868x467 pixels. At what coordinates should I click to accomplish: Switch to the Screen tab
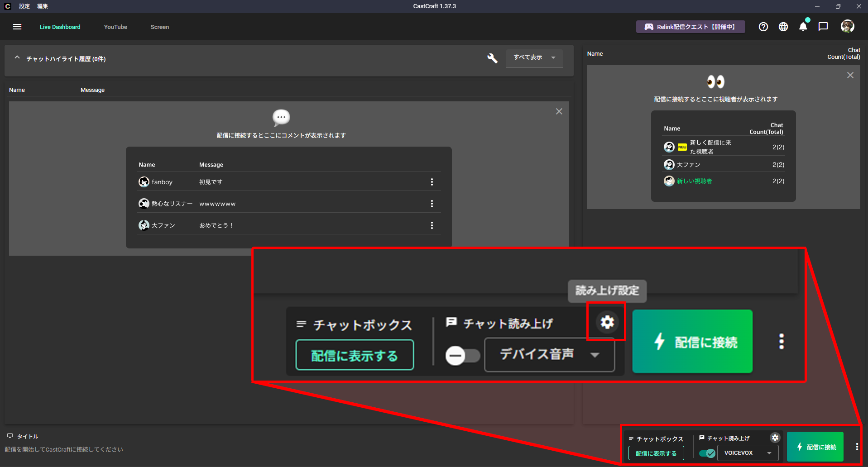(x=160, y=27)
